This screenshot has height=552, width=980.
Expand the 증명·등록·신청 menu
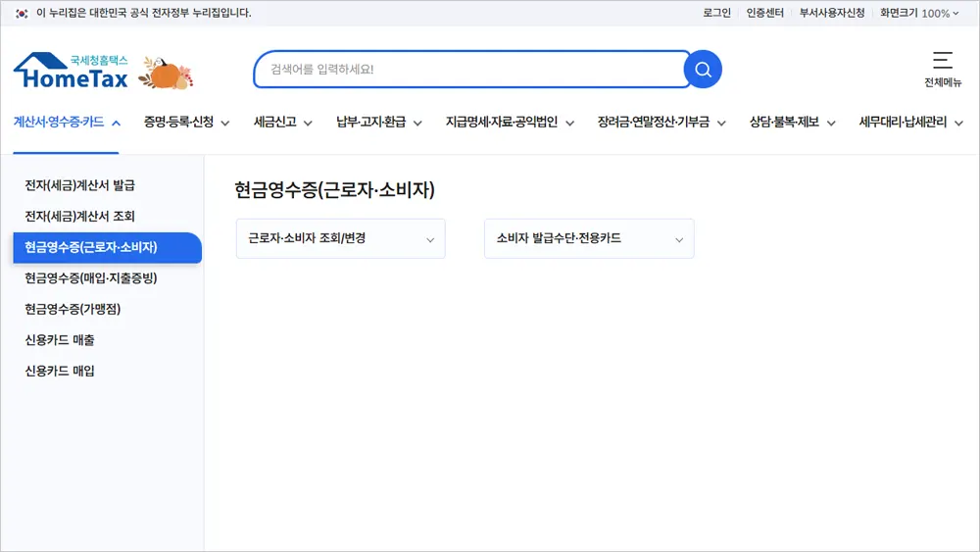(x=186, y=123)
